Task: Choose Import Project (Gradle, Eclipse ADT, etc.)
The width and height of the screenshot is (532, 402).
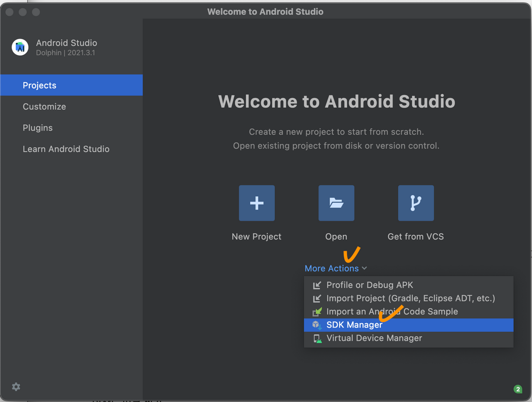Action: pyautogui.click(x=409, y=298)
